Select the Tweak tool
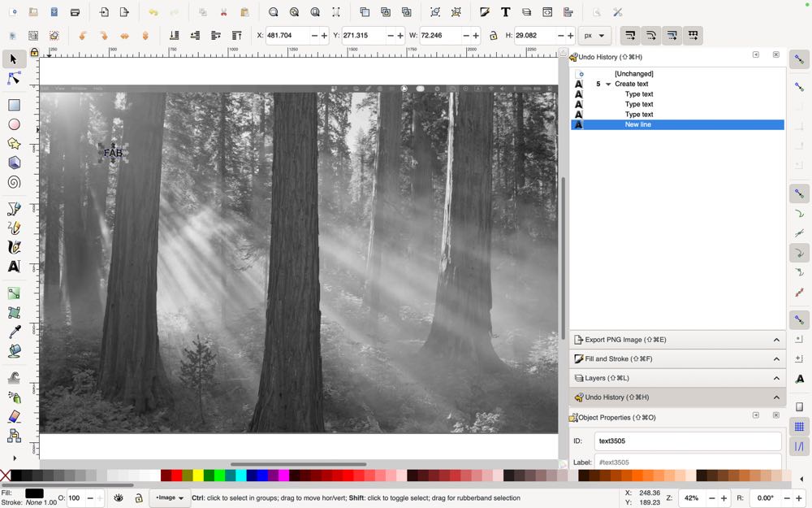Viewport: 812px width, 508px height. click(x=14, y=378)
